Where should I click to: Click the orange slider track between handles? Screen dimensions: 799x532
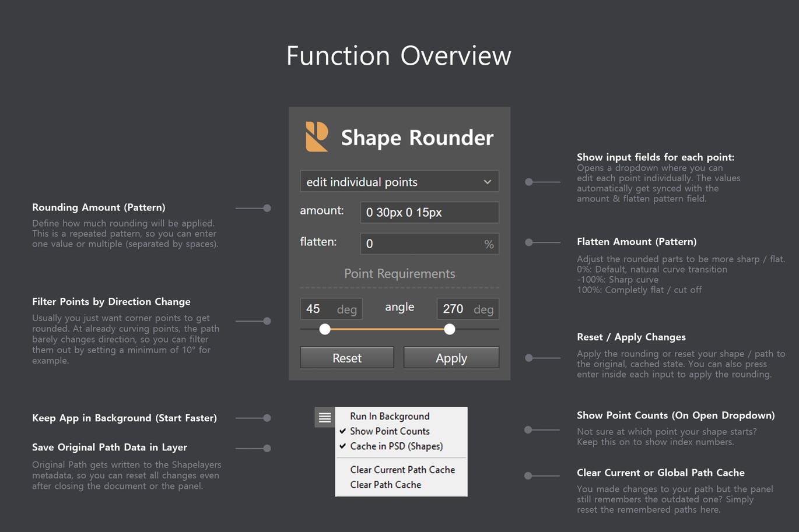(387, 329)
